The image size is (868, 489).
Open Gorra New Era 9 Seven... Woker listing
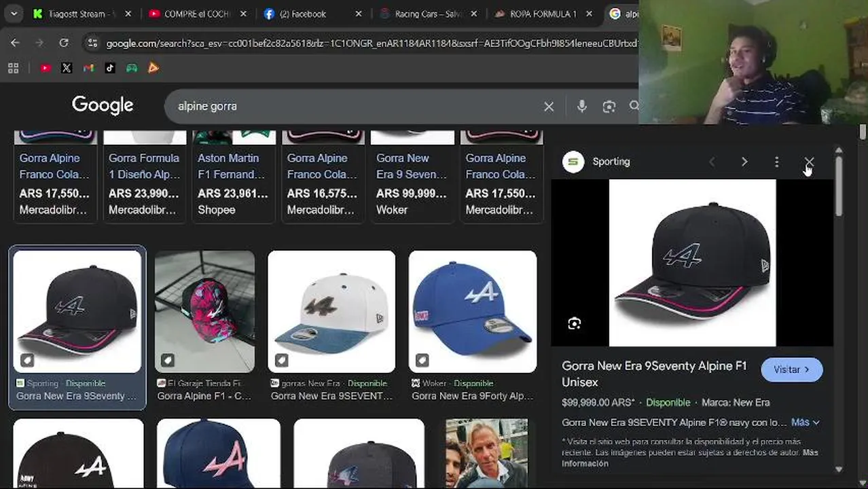[412, 176]
